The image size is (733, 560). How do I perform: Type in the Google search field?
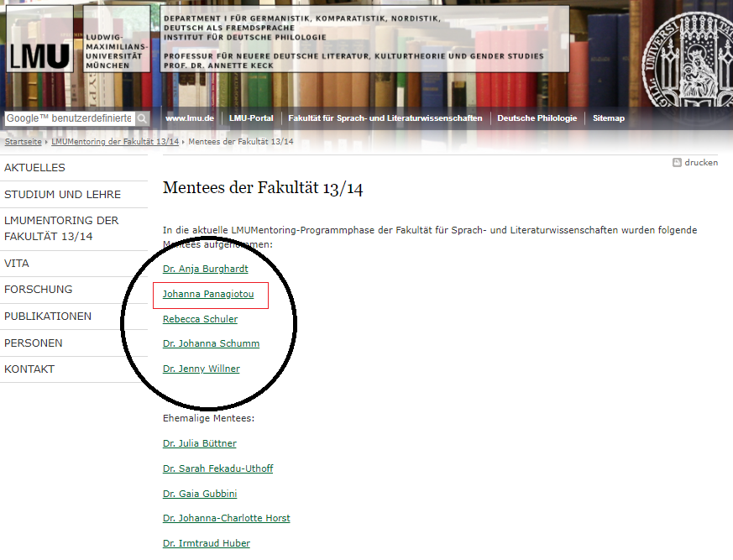point(69,118)
